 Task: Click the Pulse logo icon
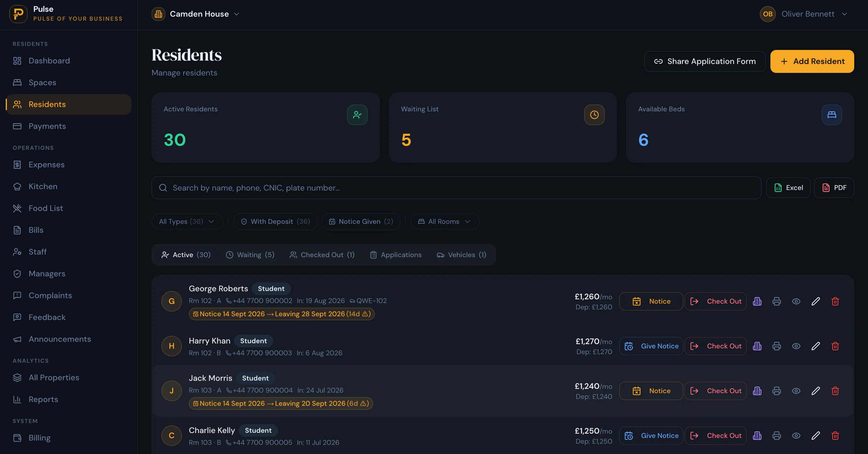(18, 14)
